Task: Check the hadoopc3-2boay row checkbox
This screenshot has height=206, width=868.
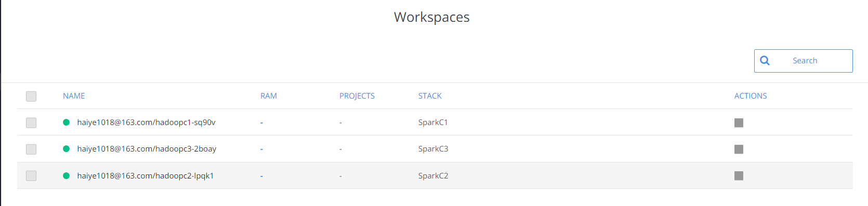Action: click(x=31, y=149)
